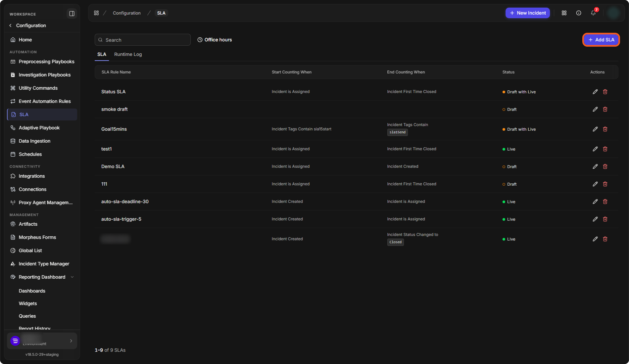
Task: Open the Home sidebar item
Action: tap(42, 40)
